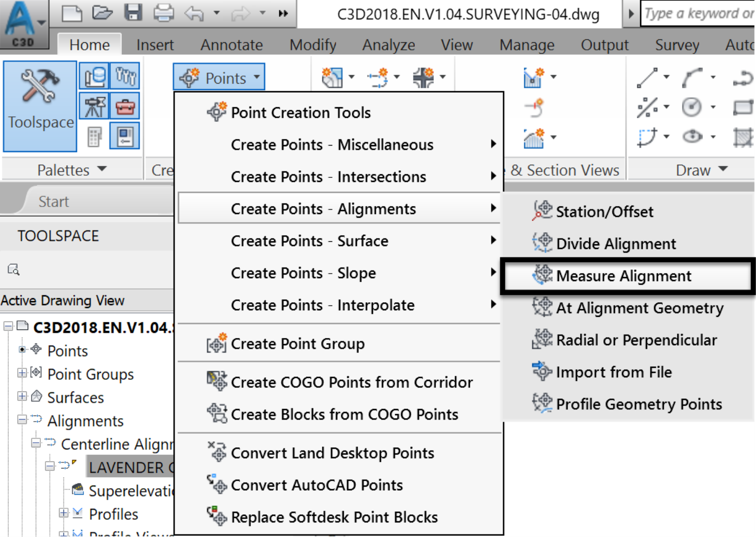
Task: Select the LAVENDER alignment tree item
Action: [130, 467]
